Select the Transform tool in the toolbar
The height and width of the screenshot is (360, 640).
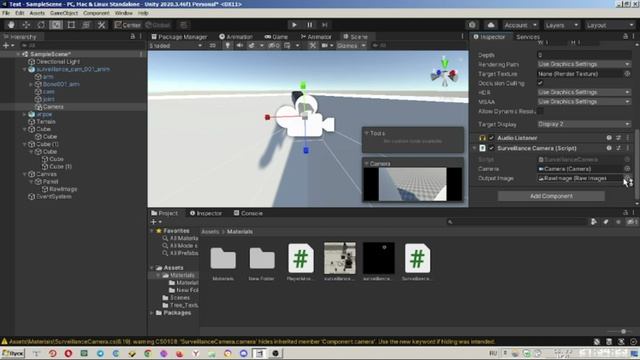point(87,25)
